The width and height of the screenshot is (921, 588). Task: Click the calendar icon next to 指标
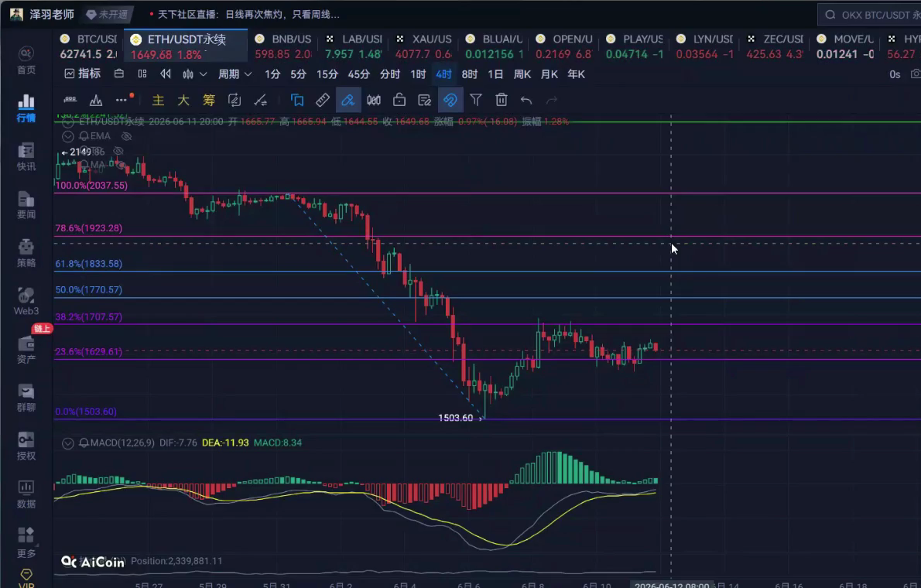tap(118, 74)
